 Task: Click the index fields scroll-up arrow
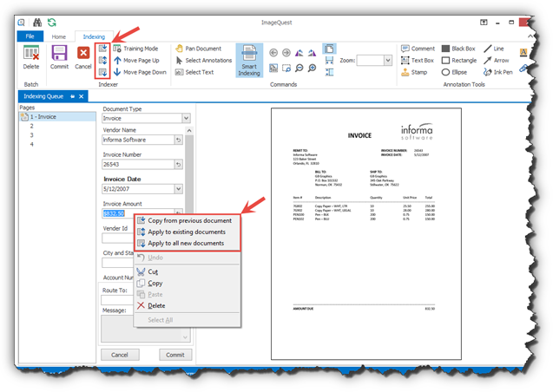tap(189, 131)
